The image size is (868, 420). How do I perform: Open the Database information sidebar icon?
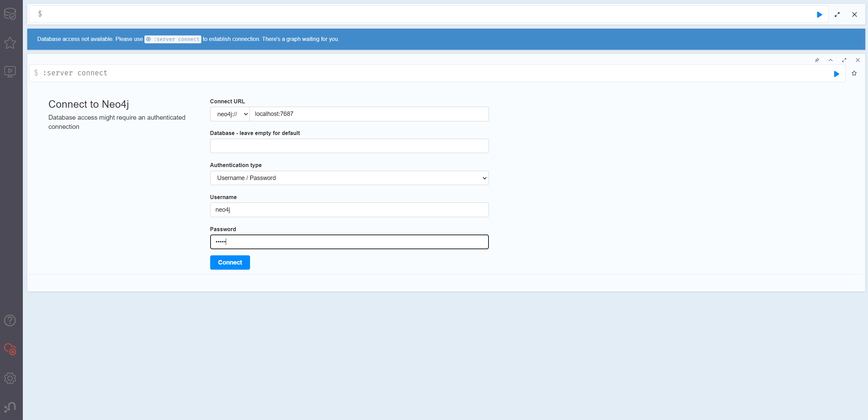10,14
